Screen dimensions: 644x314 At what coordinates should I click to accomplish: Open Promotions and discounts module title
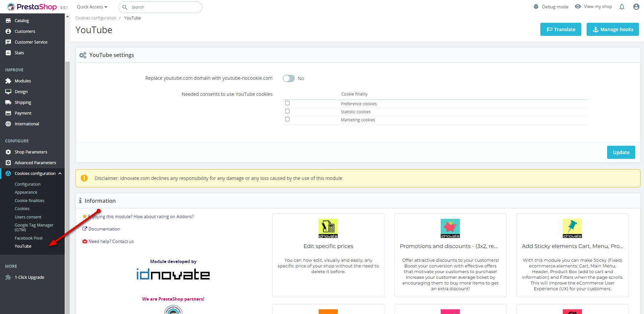(449, 246)
